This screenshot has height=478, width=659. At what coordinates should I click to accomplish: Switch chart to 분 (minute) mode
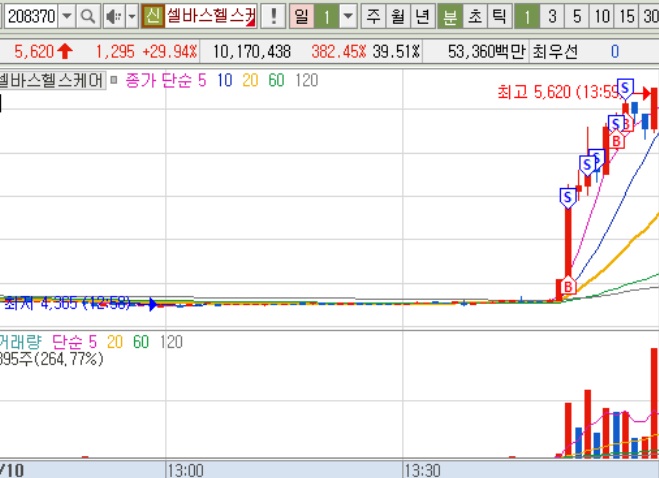(450, 16)
